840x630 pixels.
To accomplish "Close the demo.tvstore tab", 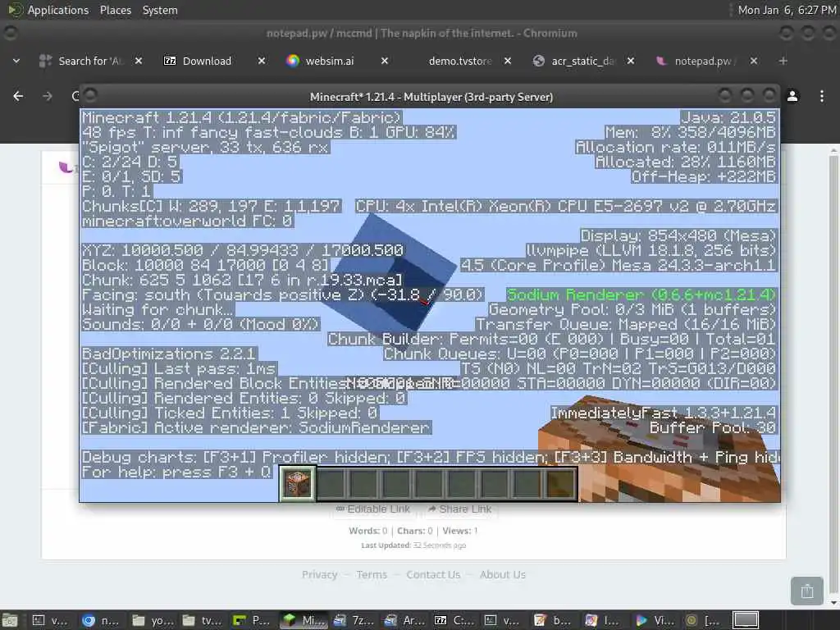I will point(508,61).
